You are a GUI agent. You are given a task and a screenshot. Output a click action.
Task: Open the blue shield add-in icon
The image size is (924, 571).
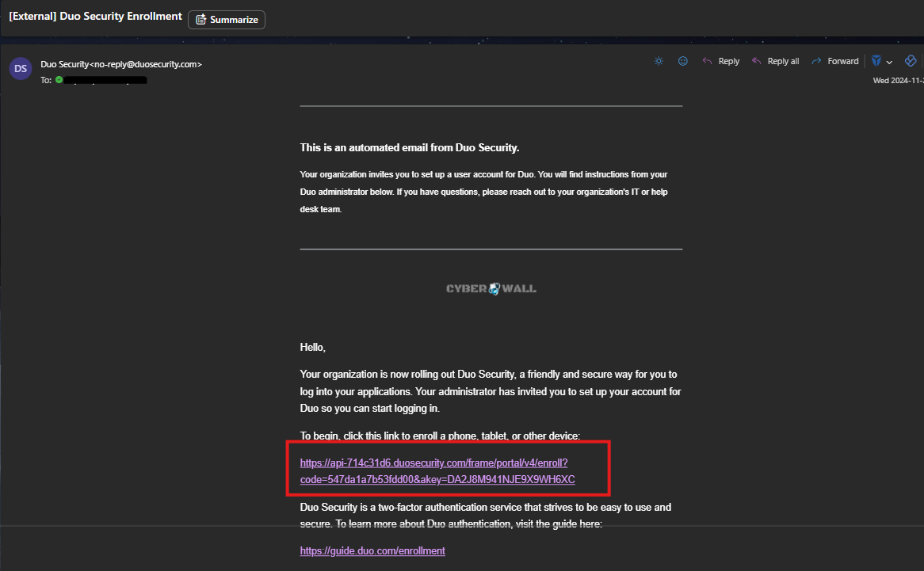pyautogui.click(x=876, y=61)
